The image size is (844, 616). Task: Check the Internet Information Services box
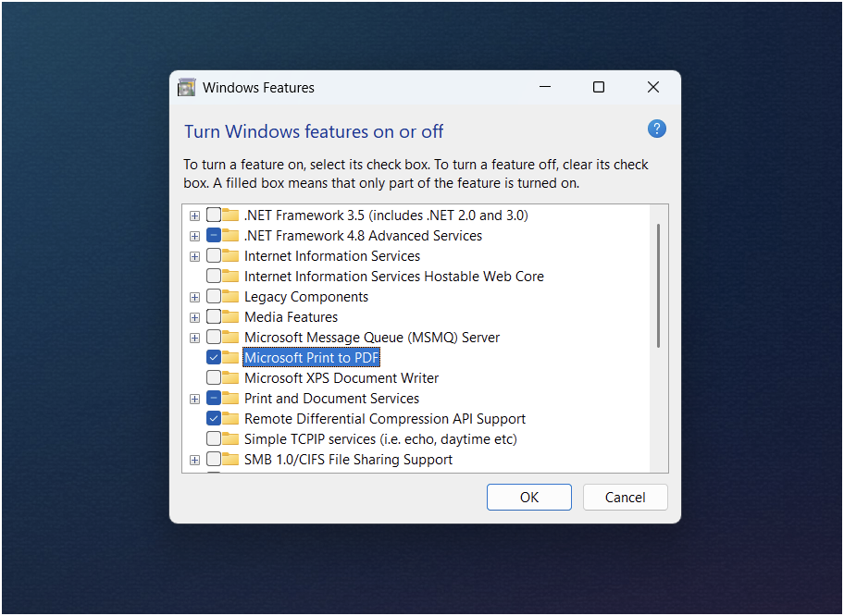pyautogui.click(x=214, y=256)
